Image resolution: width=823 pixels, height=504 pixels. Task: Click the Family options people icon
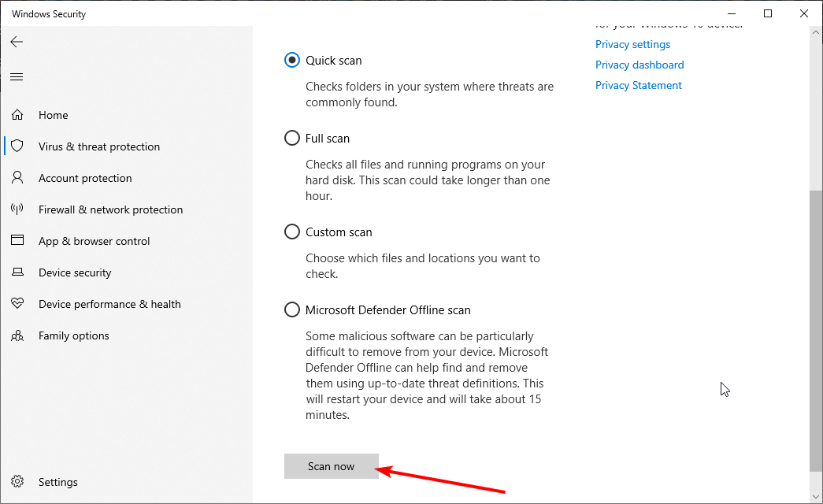point(17,335)
